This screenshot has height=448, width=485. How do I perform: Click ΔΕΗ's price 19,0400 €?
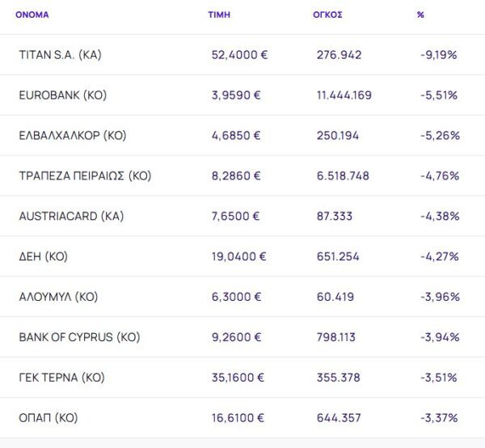tap(238, 257)
